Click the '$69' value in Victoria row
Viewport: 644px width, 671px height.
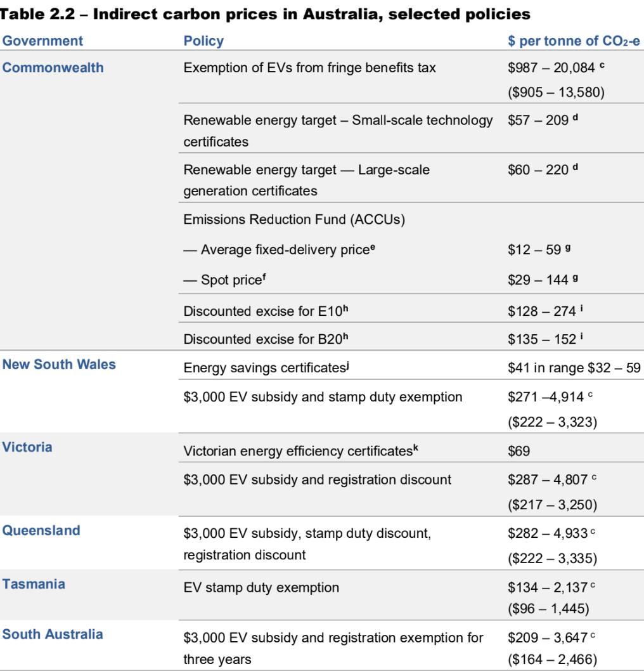point(519,451)
